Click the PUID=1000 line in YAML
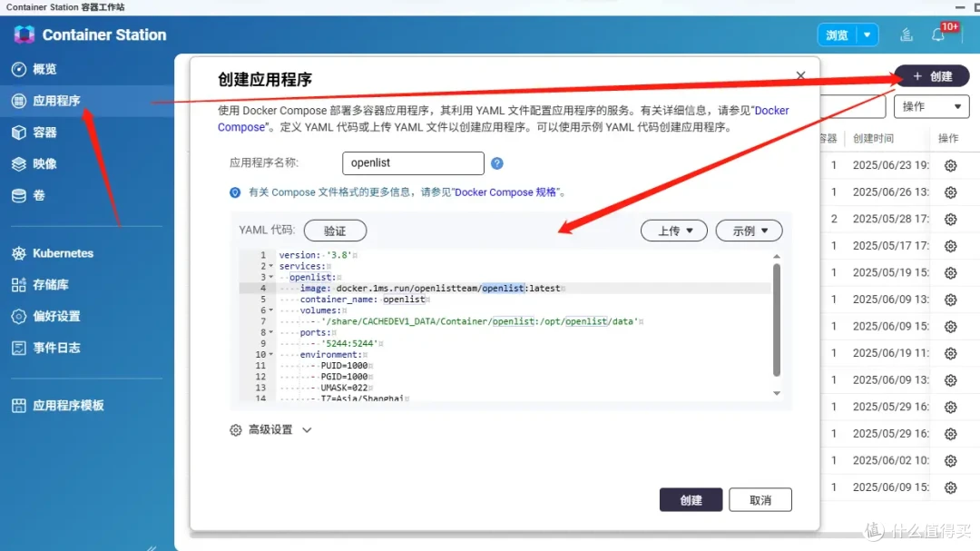 point(344,366)
